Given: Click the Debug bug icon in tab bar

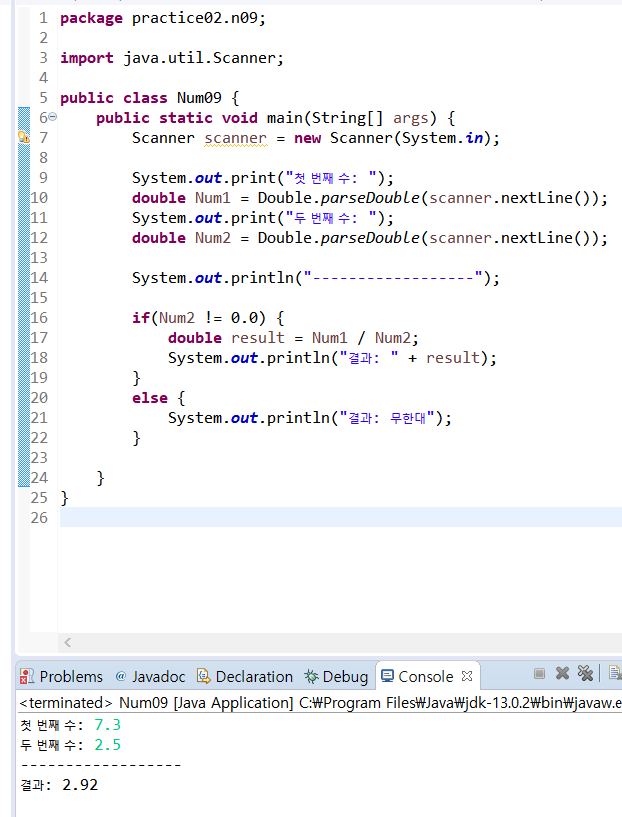Looking at the screenshot, I should tap(312, 676).
